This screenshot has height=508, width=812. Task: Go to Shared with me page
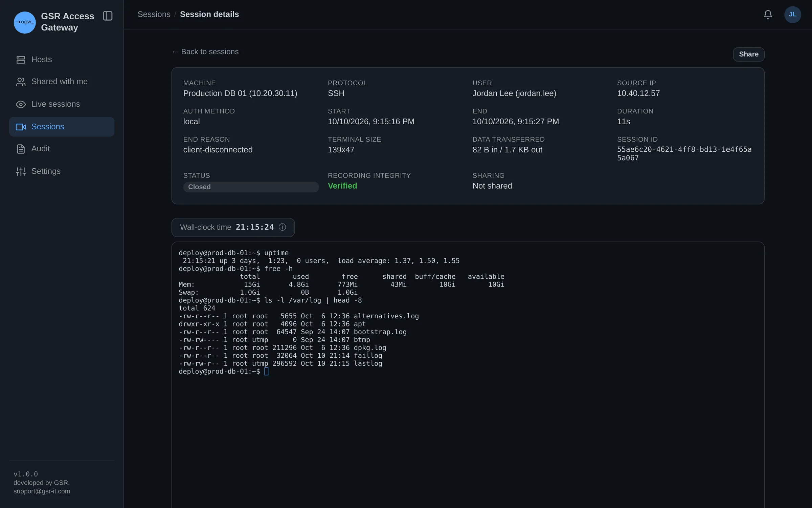(x=62, y=82)
